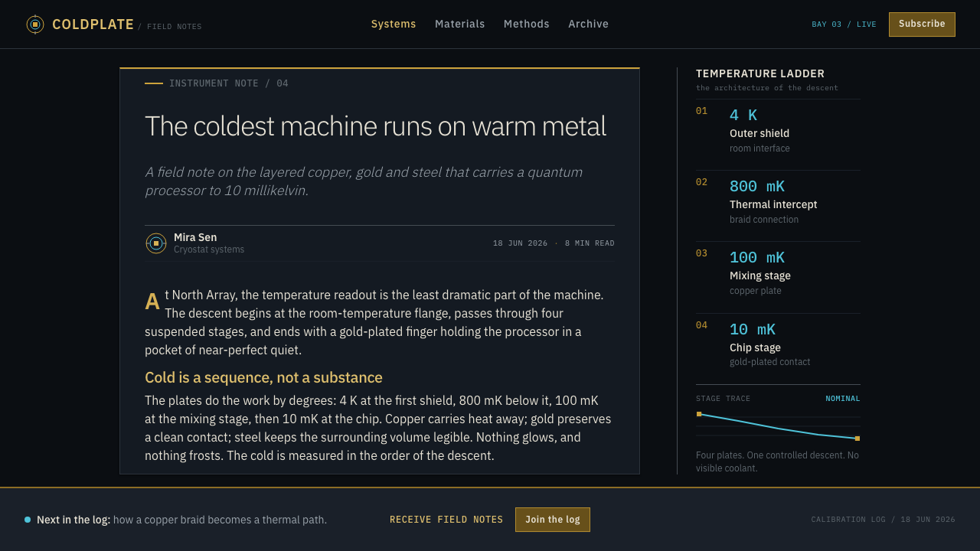Click the 'Next in the log' teaser link
The width and height of the screenshot is (980, 551).
(182, 520)
